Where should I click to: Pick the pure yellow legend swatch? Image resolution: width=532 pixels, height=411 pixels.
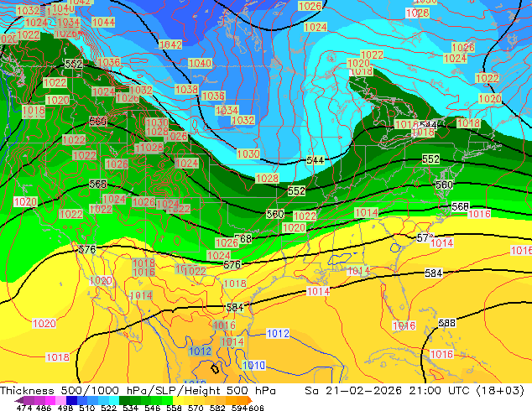coord(178,400)
